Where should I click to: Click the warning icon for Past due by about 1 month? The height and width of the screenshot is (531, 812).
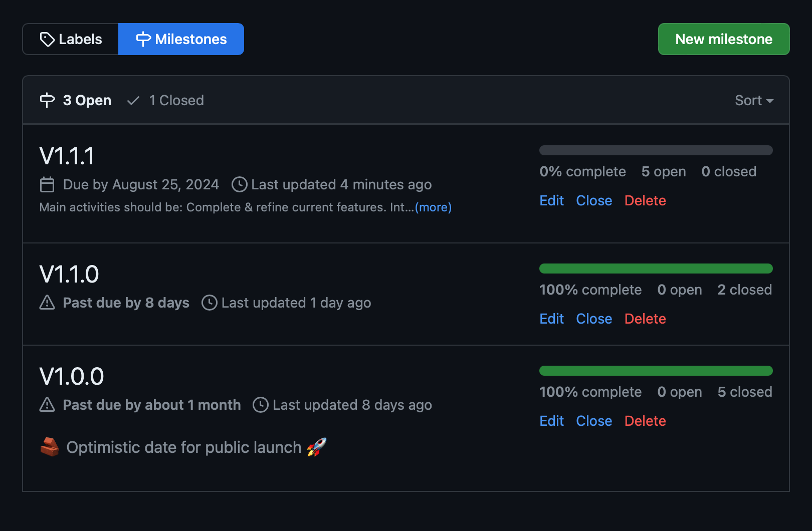point(47,405)
